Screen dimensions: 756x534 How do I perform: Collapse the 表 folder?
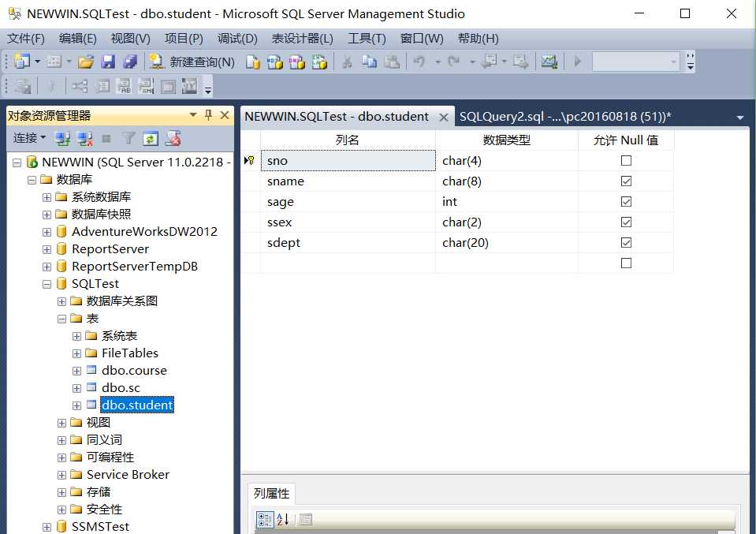61,319
